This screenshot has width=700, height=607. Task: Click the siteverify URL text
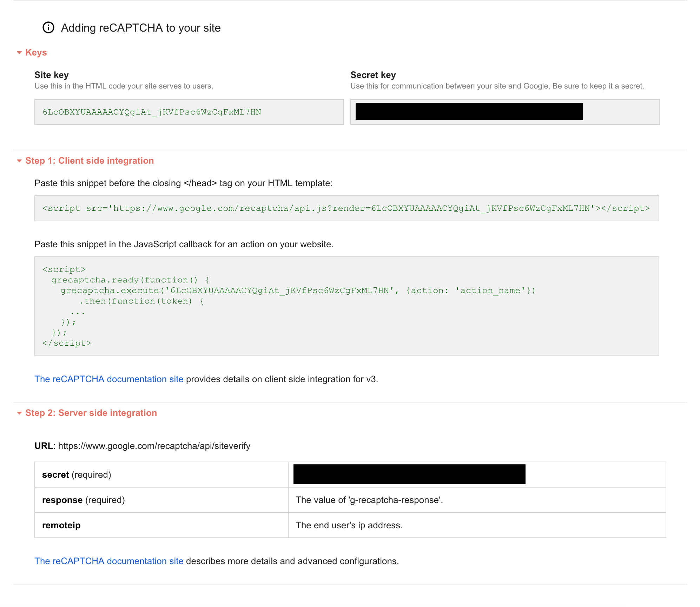coord(154,446)
